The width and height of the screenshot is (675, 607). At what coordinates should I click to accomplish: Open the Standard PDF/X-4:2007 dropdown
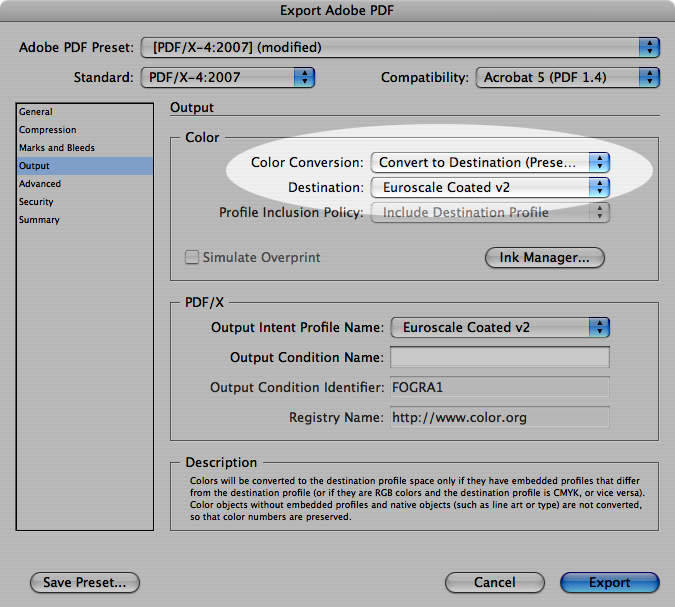[228, 77]
